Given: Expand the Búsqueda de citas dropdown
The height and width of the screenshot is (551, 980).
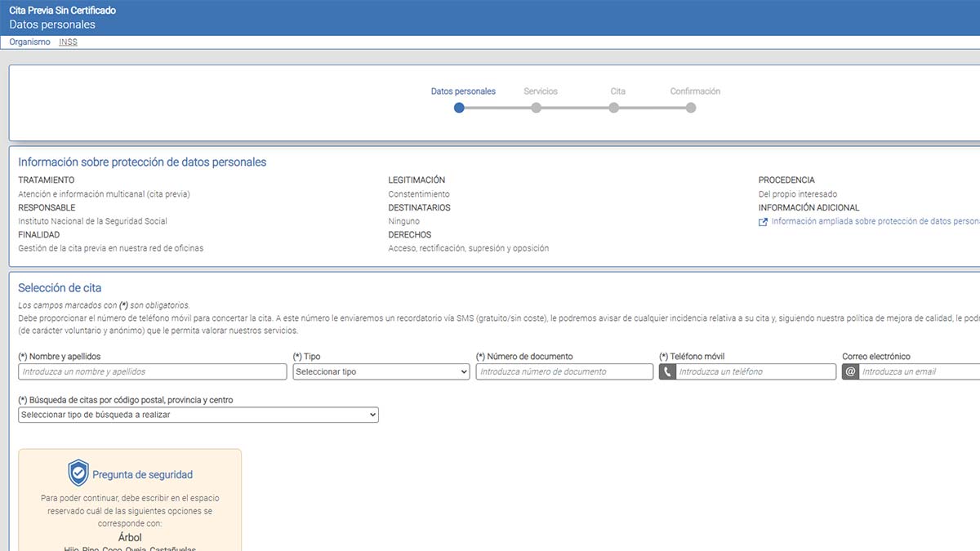Looking at the screenshot, I should point(198,415).
